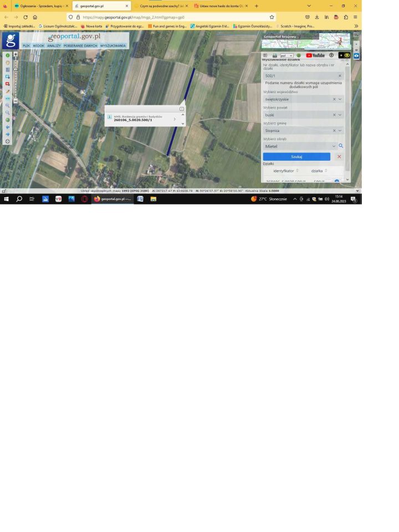Click the info icon in parcel popup
This screenshot has width=399, height=532.
click(109, 117)
